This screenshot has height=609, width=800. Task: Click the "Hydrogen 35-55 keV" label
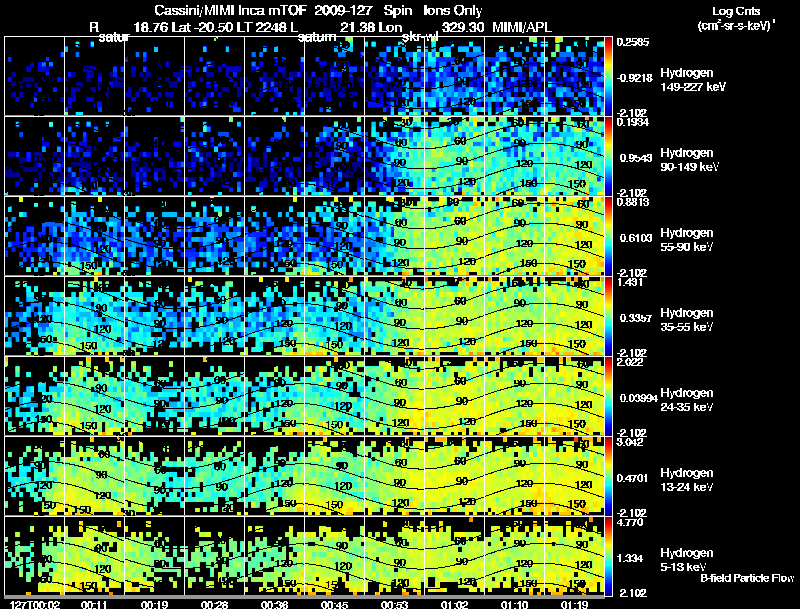tap(687, 319)
